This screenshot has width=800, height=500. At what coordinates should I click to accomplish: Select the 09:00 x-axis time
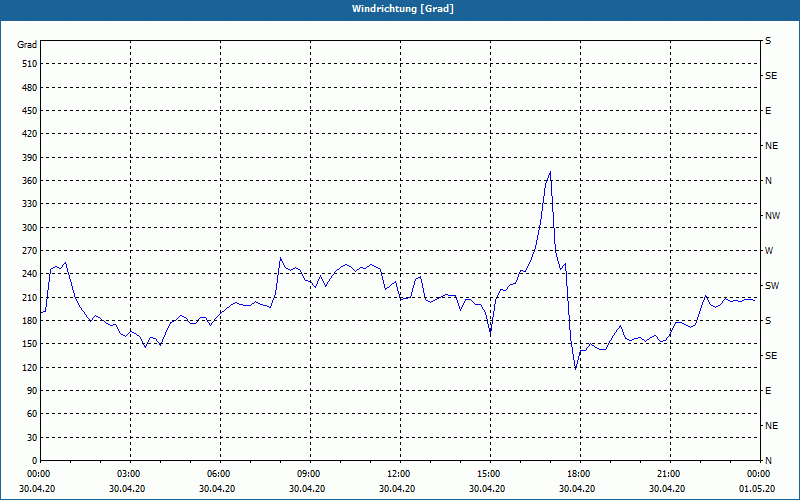[310, 474]
